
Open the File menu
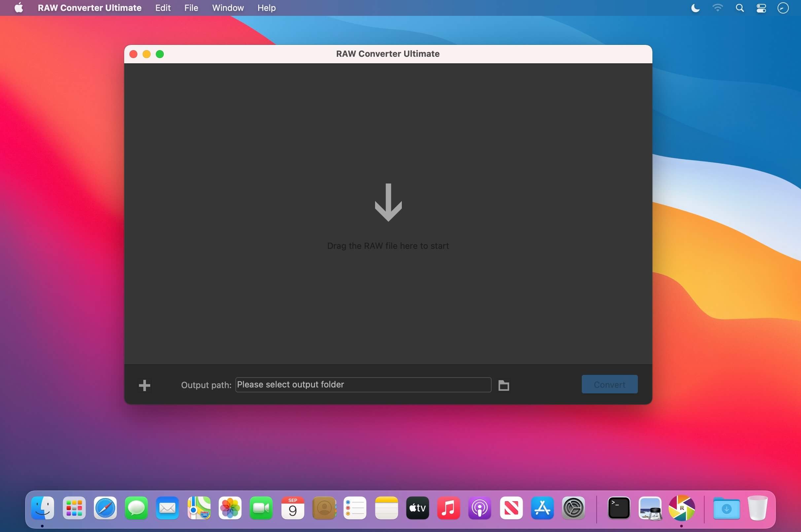click(x=191, y=8)
